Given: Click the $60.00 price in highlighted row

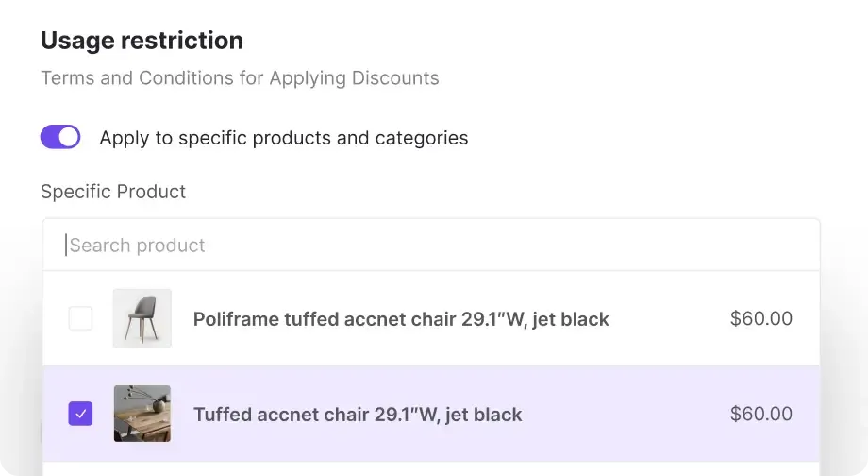Looking at the screenshot, I should (761, 414).
